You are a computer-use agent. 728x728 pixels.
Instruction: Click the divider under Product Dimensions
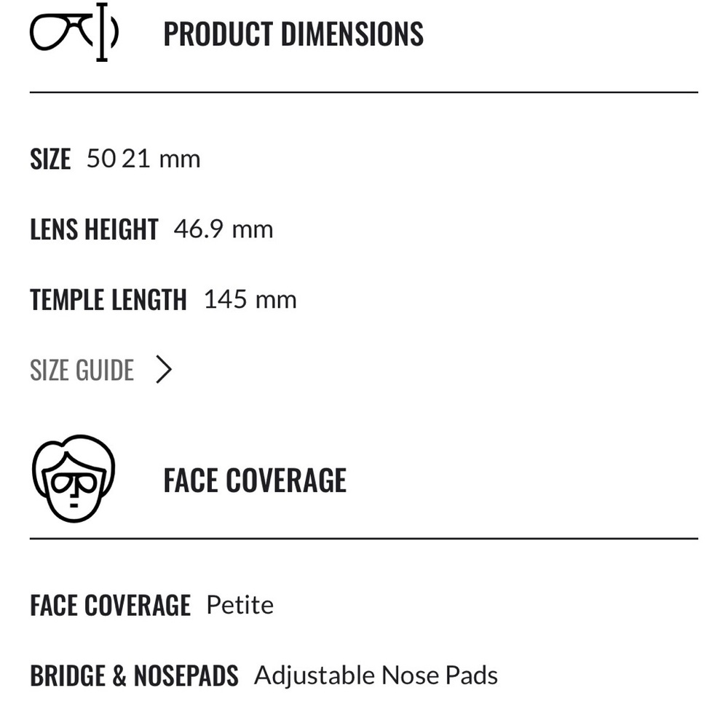pos(364,92)
